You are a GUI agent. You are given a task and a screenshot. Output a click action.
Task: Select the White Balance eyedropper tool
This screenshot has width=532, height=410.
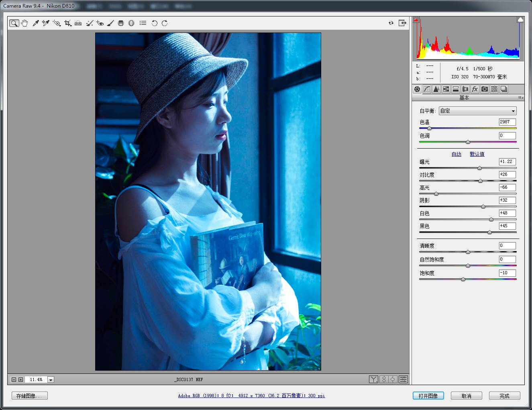36,23
